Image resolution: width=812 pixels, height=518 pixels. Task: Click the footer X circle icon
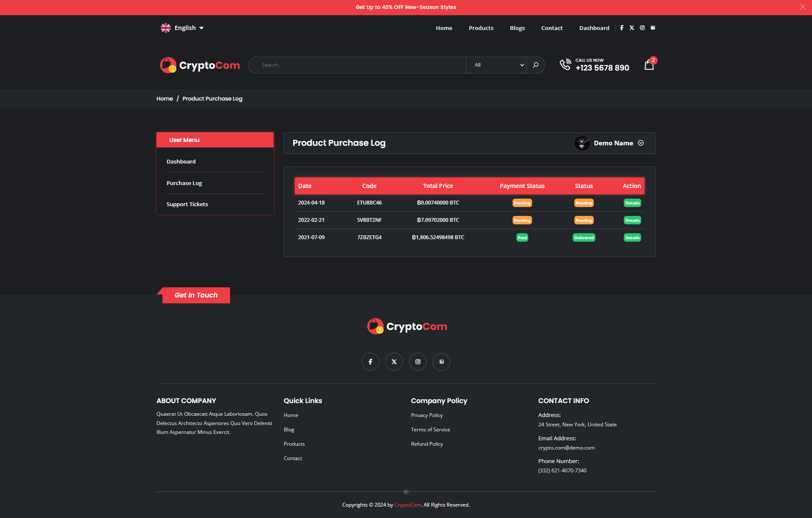pos(394,362)
